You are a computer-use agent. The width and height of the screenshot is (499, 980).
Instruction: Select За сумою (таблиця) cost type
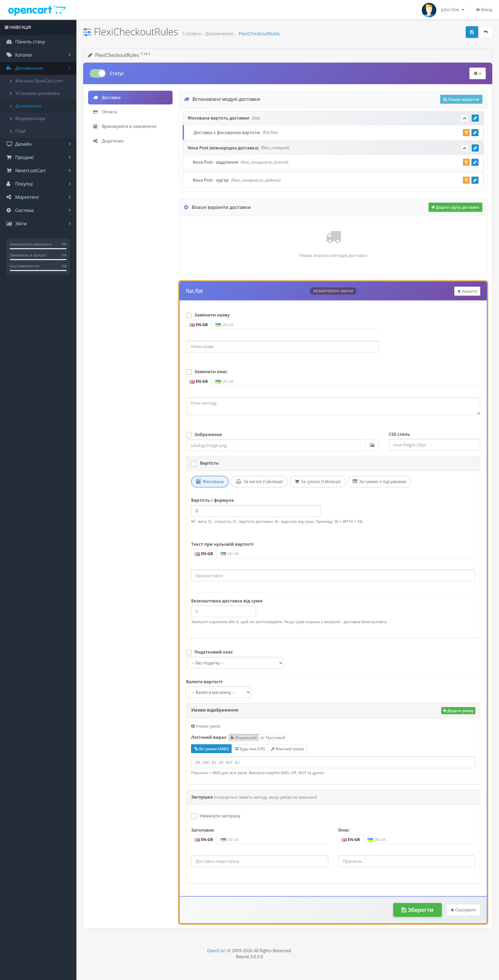coord(317,482)
